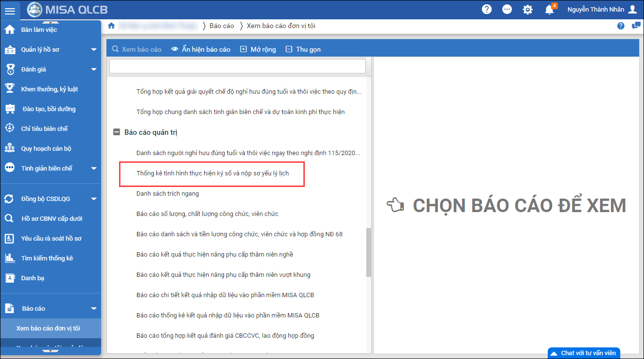Open Thống kê tình hình thực hiện ký số report
This screenshot has height=359, width=644.
click(x=212, y=173)
